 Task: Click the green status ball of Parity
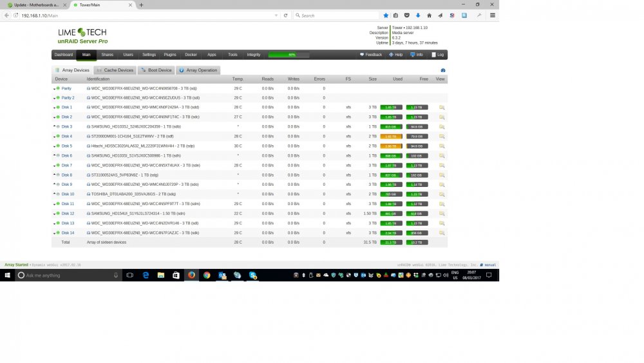click(x=58, y=88)
